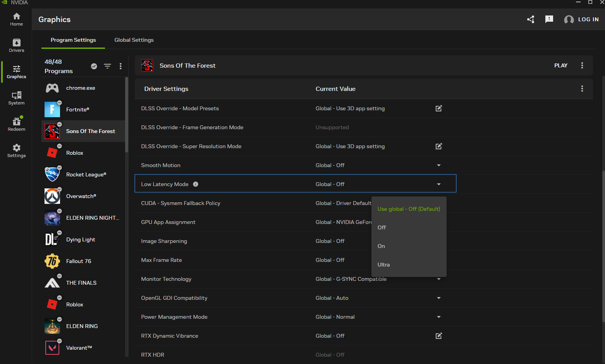Viewport: 605px width, 364px height.
Task: Open the programs filter icon
Action: pos(107,66)
